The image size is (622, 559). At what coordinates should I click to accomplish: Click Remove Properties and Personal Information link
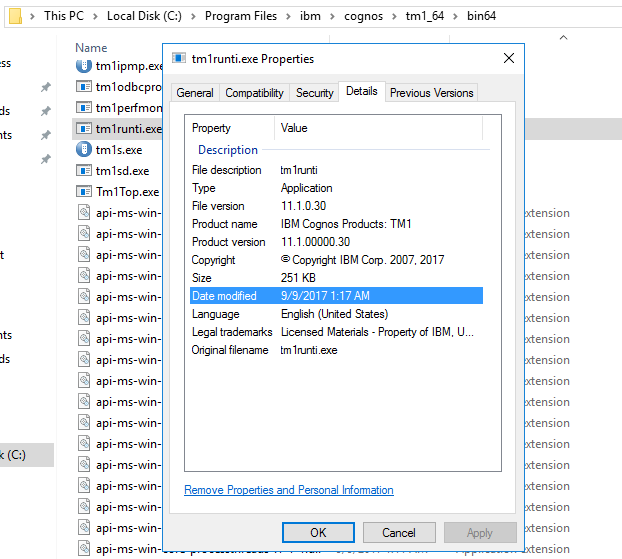point(289,490)
